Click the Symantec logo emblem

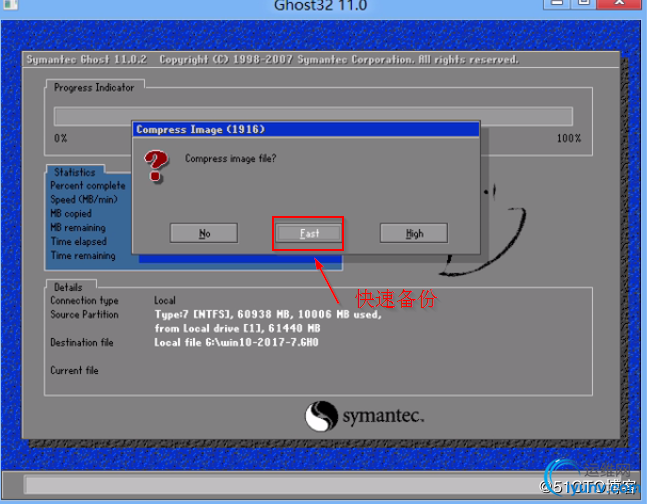click(x=321, y=416)
